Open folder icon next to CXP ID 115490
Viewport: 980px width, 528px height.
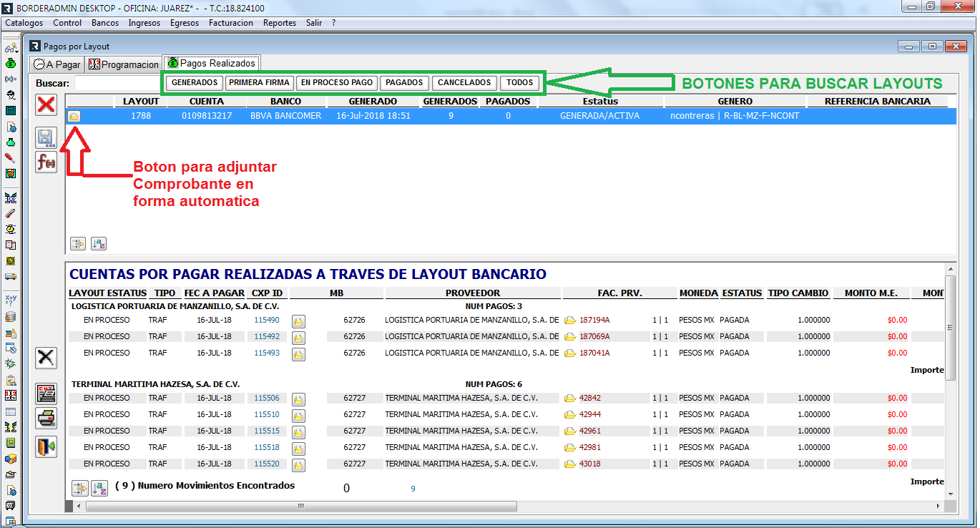tap(299, 322)
